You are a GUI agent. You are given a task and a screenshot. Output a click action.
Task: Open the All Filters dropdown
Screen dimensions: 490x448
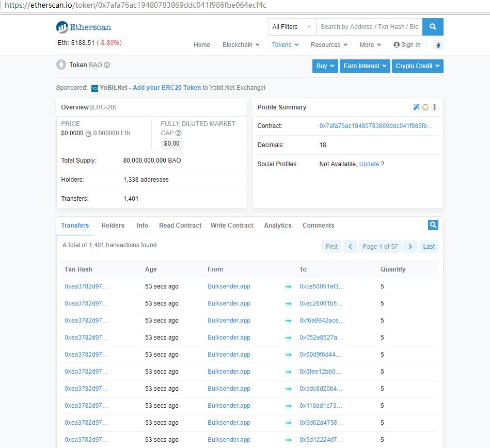pos(292,27)
